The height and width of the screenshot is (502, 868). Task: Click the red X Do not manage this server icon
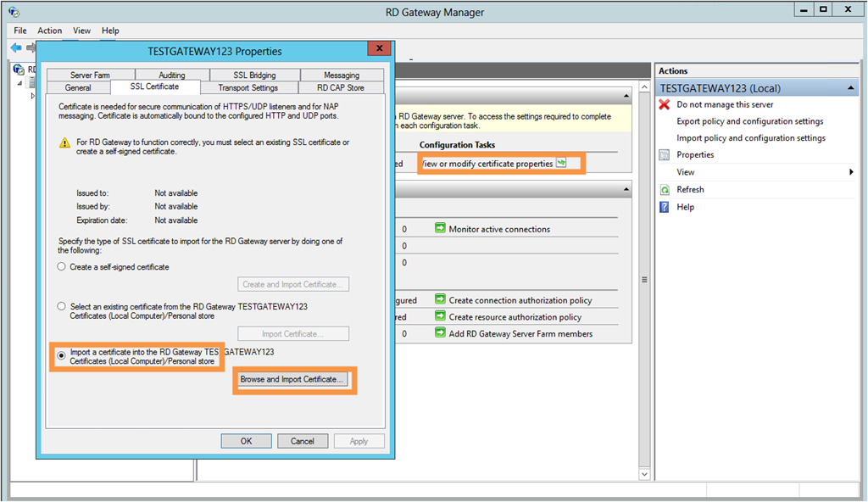[x=665, y=104]
